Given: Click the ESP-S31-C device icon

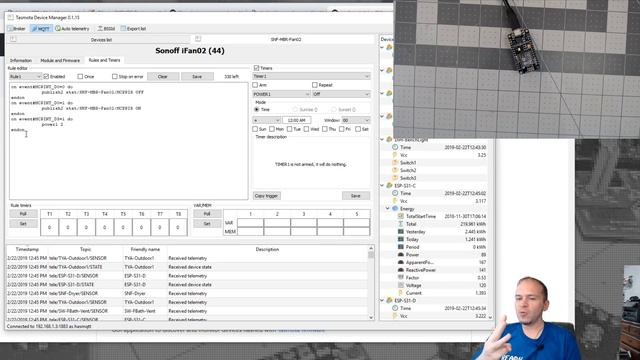Looking at the screenshot, I should 389,186.
